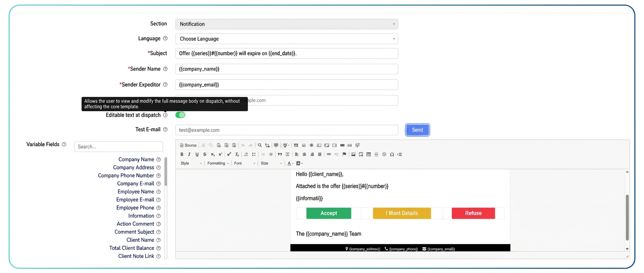This screenshot has height=273, width=644.
Task: Open the Find magnifier tool
Action: tap(260, 145)
